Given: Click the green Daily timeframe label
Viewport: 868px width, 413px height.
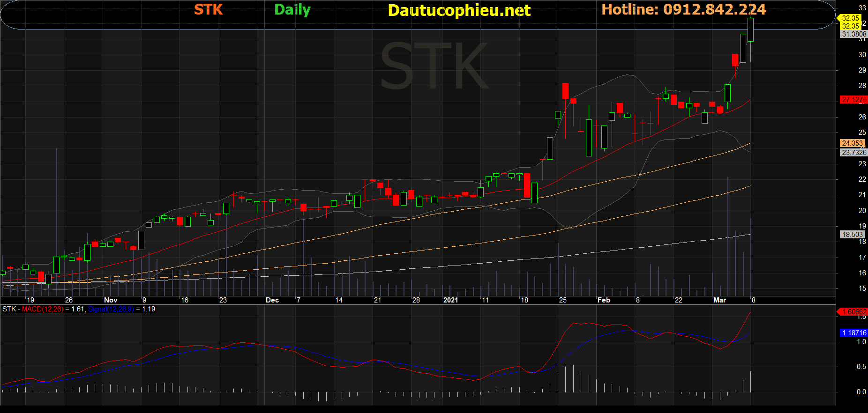Looking at the screenshot, I should point(292,10).
